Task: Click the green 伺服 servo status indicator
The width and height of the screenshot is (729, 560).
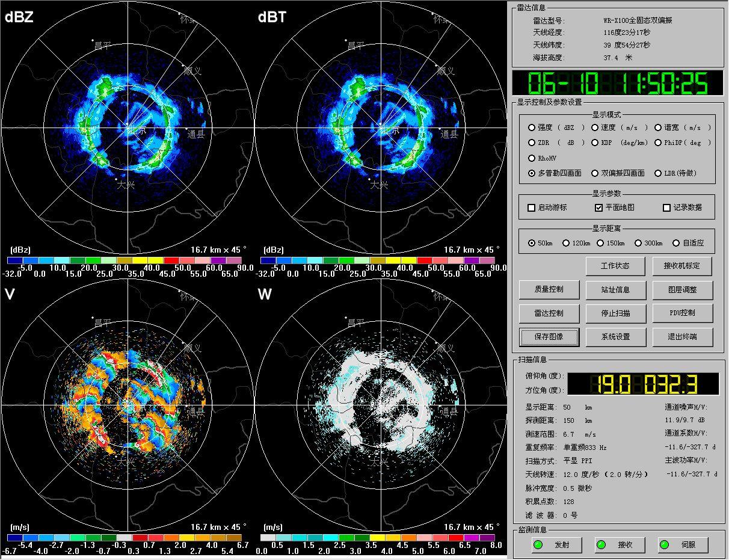Action: 665,545
